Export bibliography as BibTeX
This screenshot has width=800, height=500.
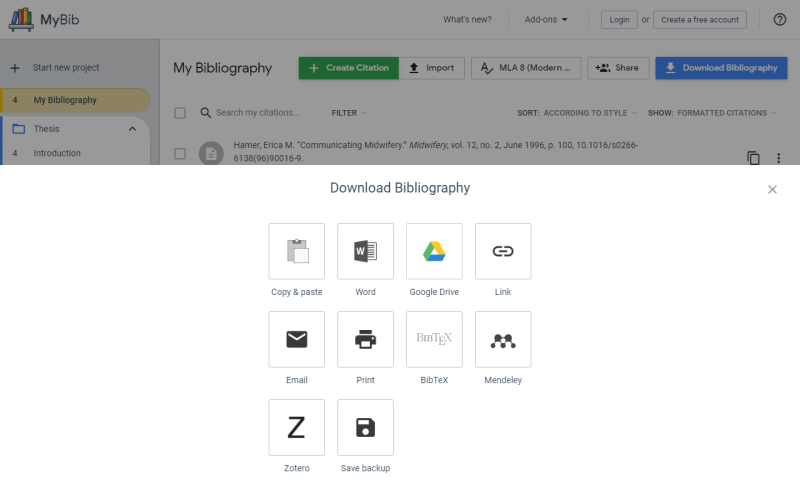tap(434, 339)
